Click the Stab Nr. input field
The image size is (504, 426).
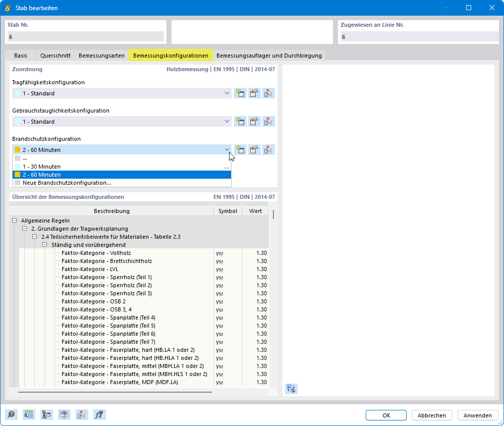(86, 37)
